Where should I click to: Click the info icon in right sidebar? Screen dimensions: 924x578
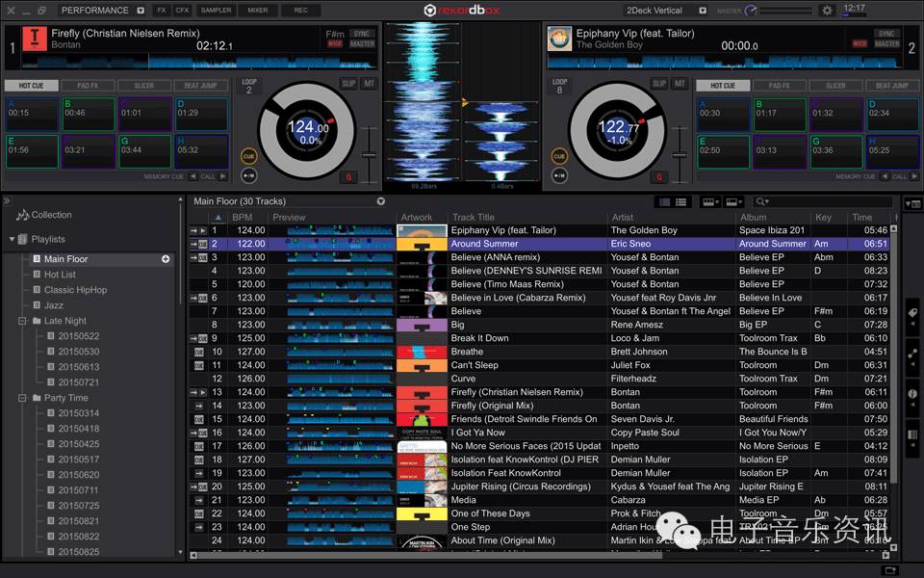click(912, 394)
